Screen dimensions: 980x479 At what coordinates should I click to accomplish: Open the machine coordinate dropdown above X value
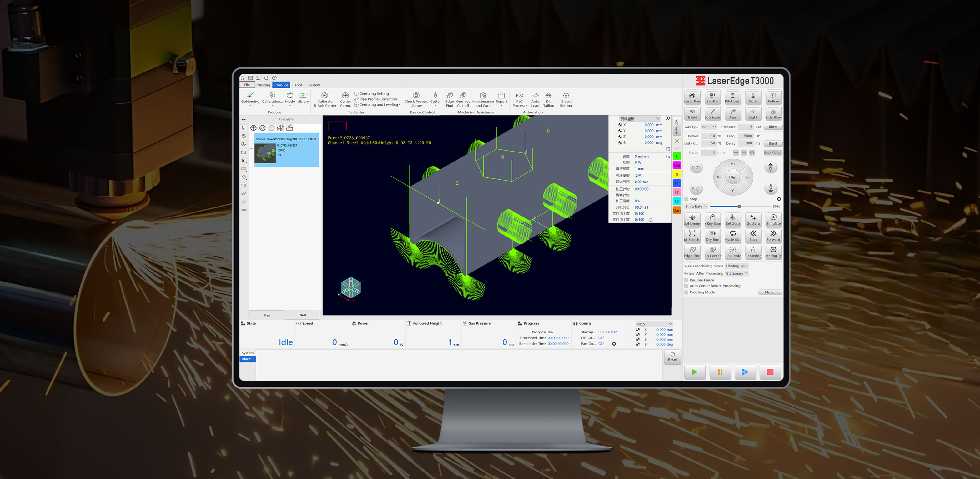640,119
